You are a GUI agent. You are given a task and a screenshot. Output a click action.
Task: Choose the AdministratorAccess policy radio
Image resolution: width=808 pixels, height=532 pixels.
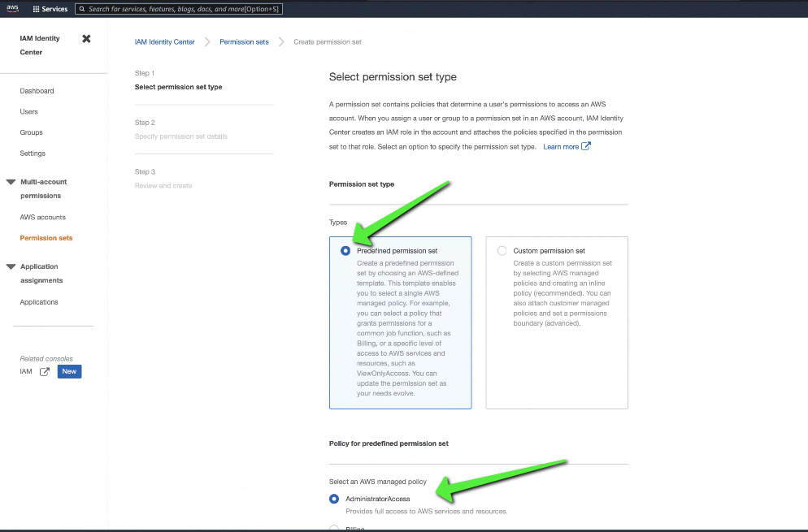[x=334, y=499]
